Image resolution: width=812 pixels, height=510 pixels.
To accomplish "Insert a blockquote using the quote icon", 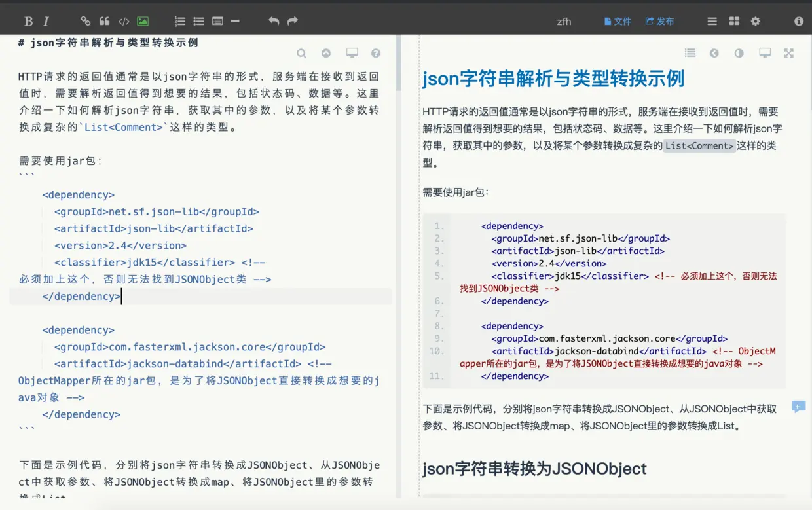I will [104, 21].
